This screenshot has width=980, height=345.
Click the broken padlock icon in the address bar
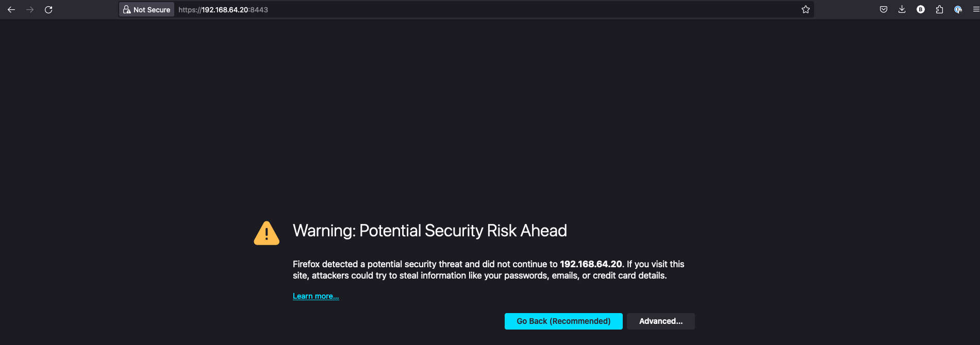127,10
